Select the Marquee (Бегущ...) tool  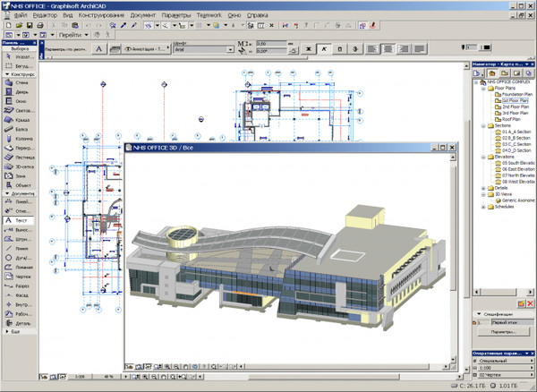pyautogui.click(x=20, y=65)
